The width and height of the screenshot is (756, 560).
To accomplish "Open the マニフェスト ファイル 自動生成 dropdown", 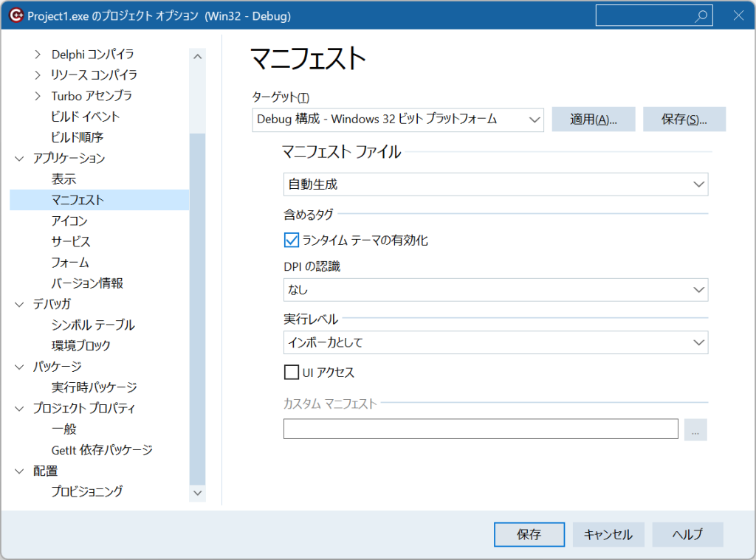I will tap(495, 184).
